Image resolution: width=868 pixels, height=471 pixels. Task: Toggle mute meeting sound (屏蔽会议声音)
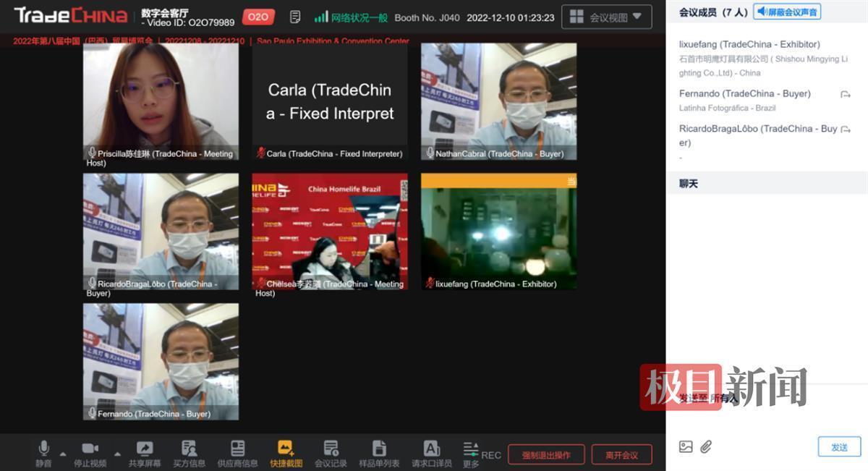787,12
